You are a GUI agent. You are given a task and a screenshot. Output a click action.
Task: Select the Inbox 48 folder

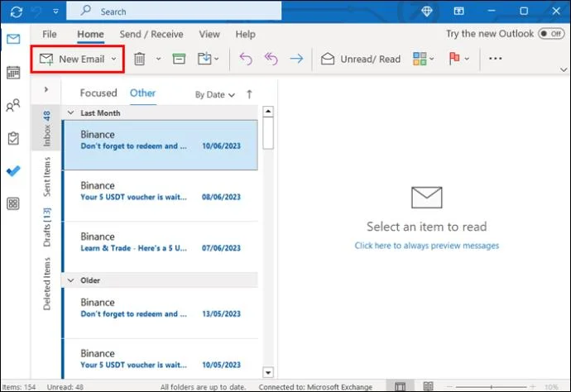coord(46,128)
